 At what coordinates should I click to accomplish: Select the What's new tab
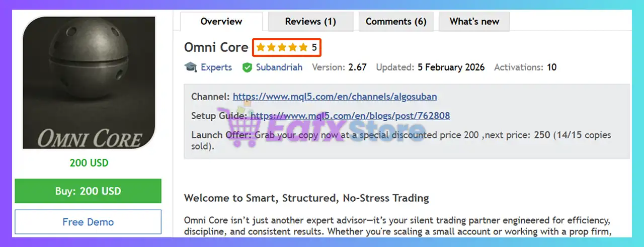pos(474,22)
